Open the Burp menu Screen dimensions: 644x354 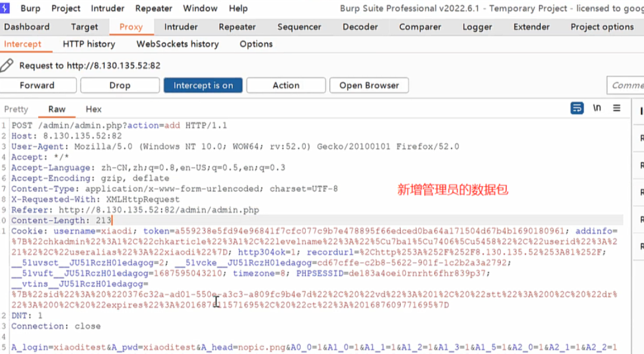(x=30, y=8)
